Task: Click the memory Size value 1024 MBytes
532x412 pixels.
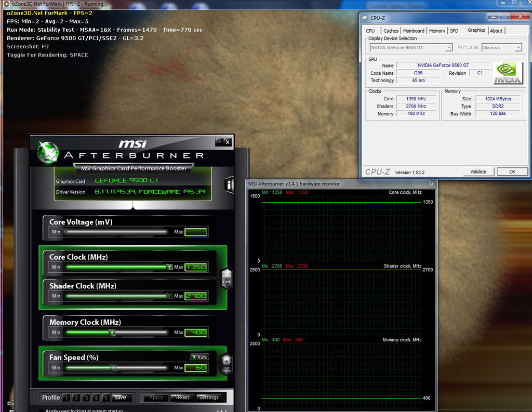Action: pos(498,99)
